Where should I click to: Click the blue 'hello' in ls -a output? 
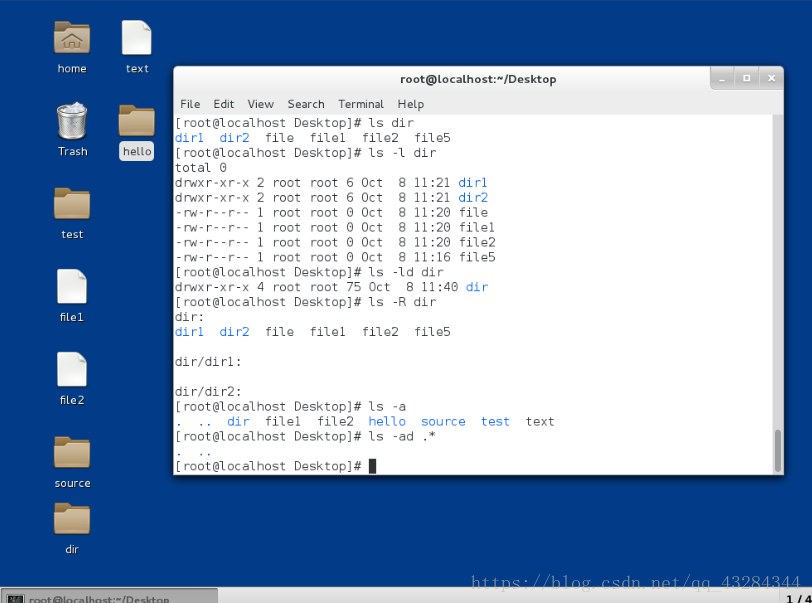387,421
